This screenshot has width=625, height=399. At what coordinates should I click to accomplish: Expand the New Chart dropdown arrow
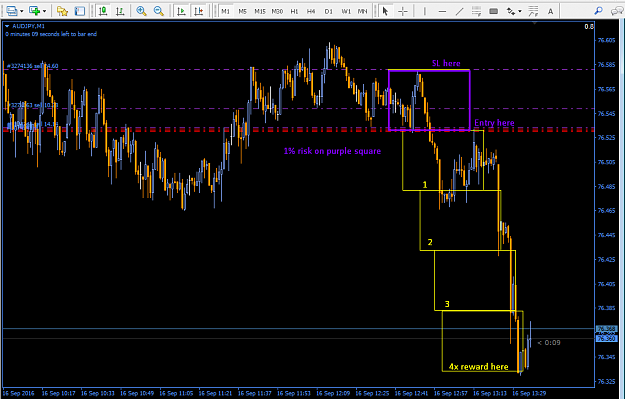click(44, 12)
